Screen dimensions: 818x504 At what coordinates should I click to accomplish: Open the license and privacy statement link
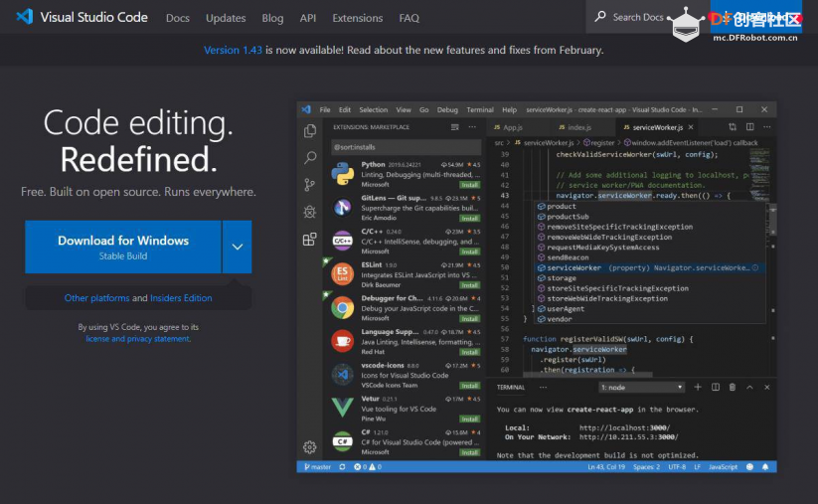(x=138, y=339)
